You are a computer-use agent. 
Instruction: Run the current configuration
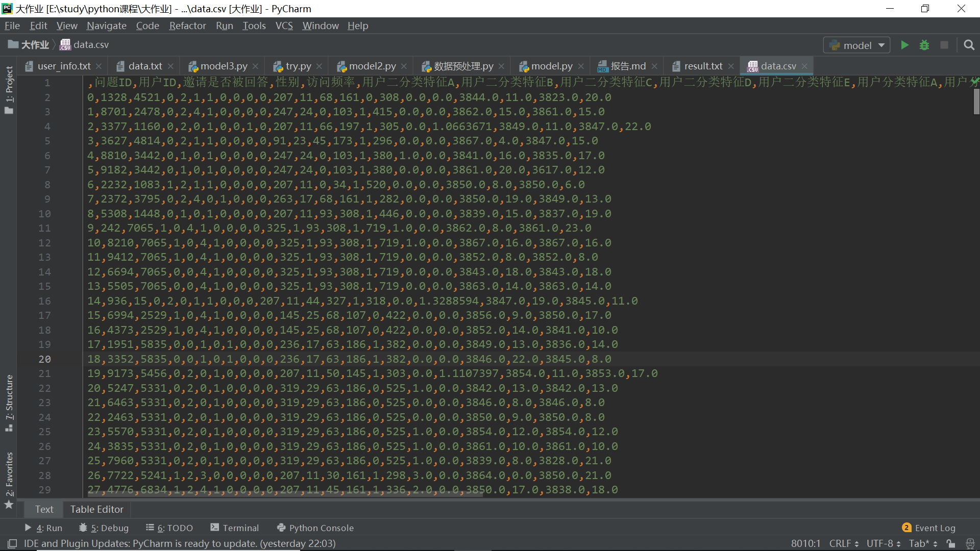pyautogui.click(x=904, y=45)
